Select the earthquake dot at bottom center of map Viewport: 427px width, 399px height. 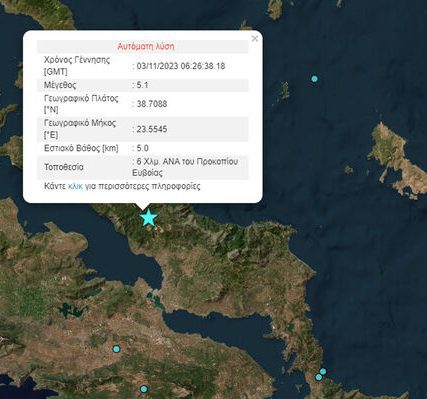coord(144,389)
